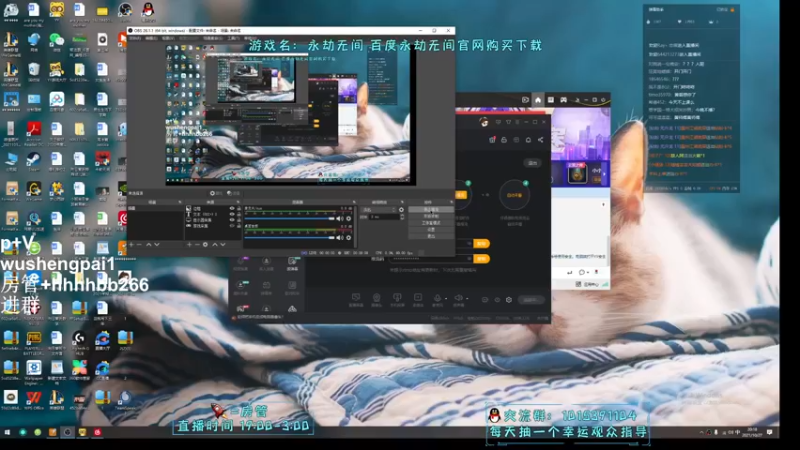
Task: Open source properties gear in OBS
Action: pyautogui.click(x=205, y=245)
